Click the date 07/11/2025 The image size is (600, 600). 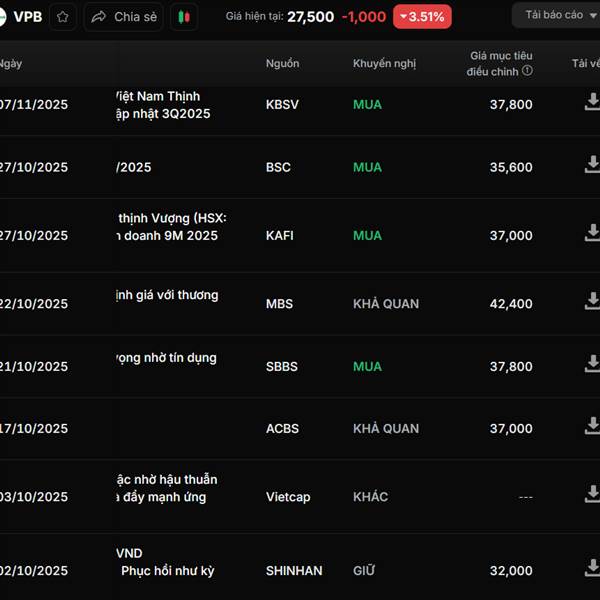tap(34, 104)
